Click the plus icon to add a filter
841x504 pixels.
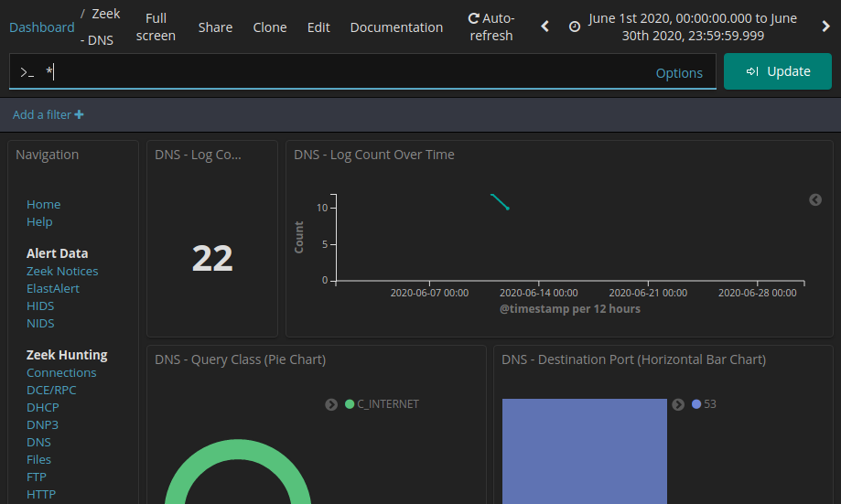(79, 114)
